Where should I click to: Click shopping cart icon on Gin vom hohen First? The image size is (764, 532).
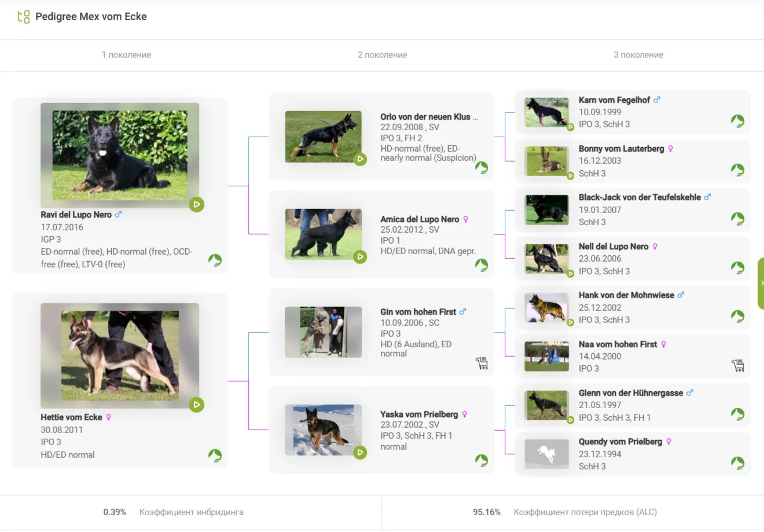[482, 363]
